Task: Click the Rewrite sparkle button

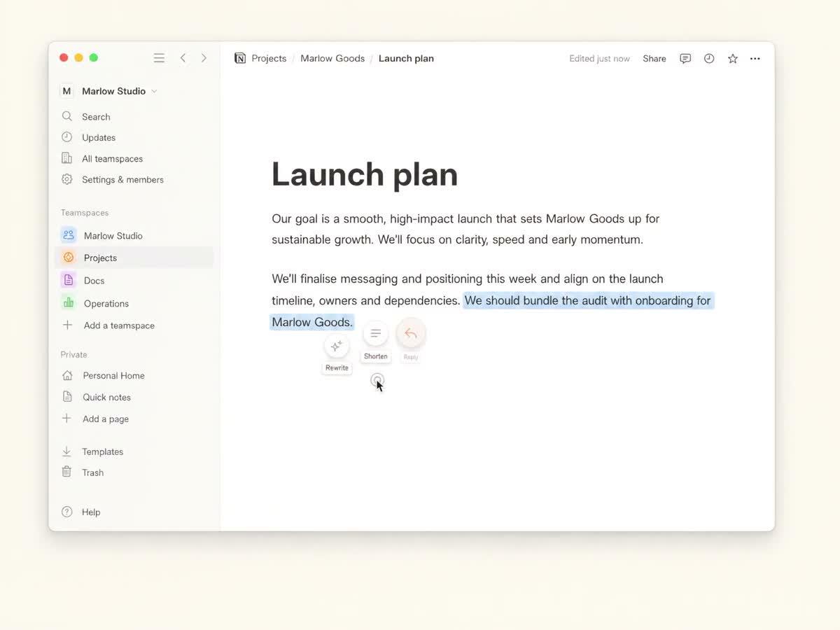Action: [x=337, y=346]
